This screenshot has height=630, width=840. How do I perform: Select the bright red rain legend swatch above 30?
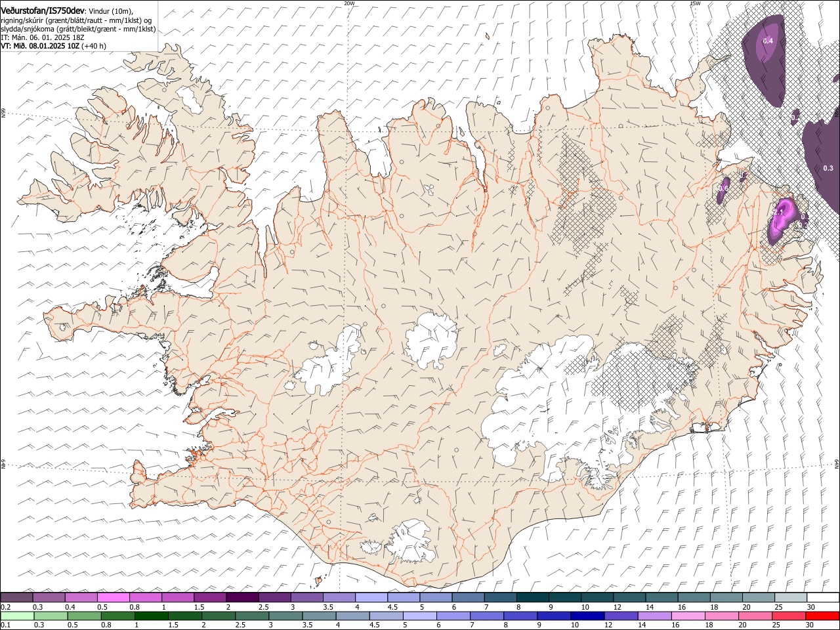(x=822, y=616)
